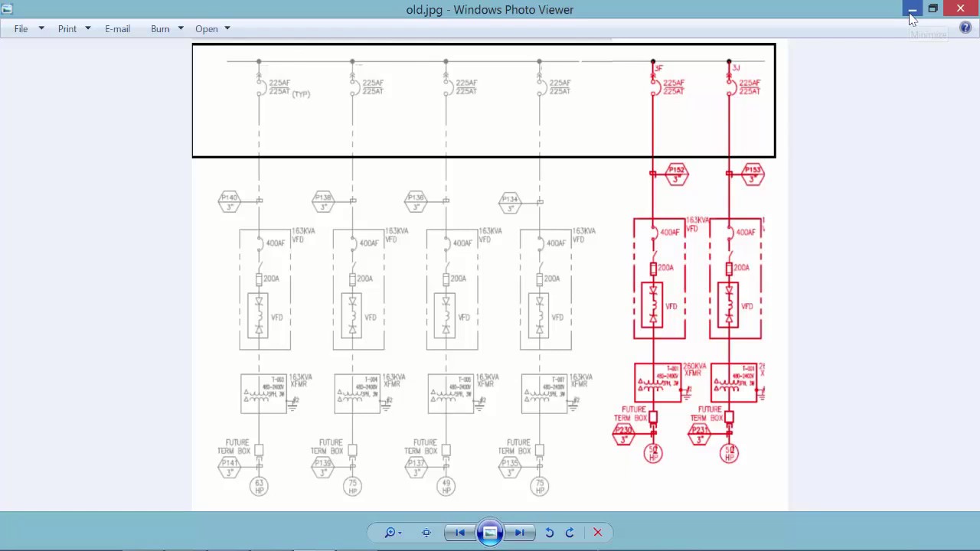Click the red 250KVA XFMR label
Image resolution: width=980 pixels, height=551 pixels.
coord(694,370)
